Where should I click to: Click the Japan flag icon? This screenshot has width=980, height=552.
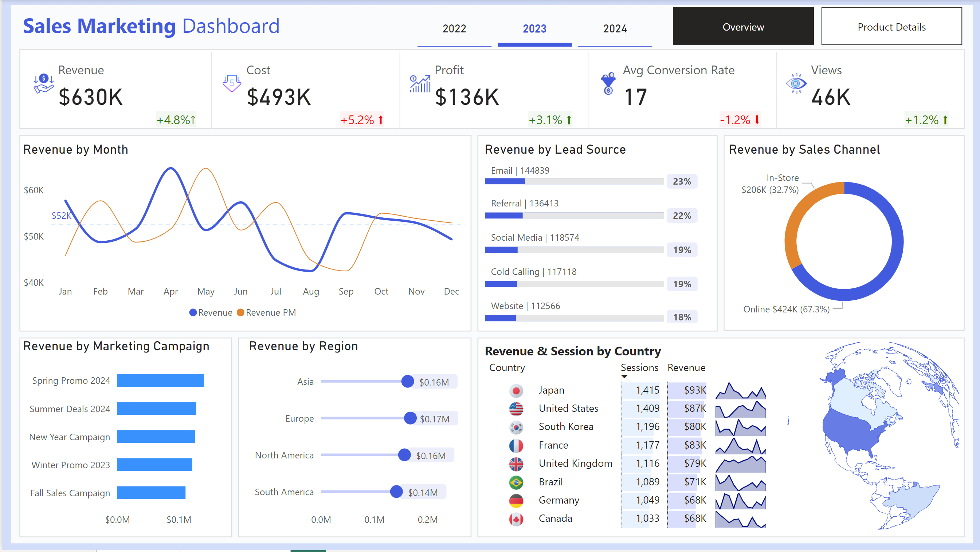pos(516,390)
